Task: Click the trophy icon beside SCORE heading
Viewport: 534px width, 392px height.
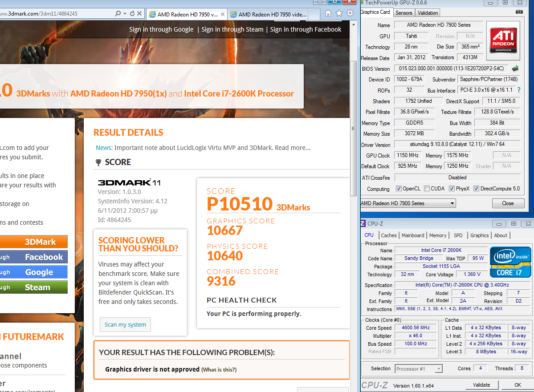Action: click(x=98, y=162)
